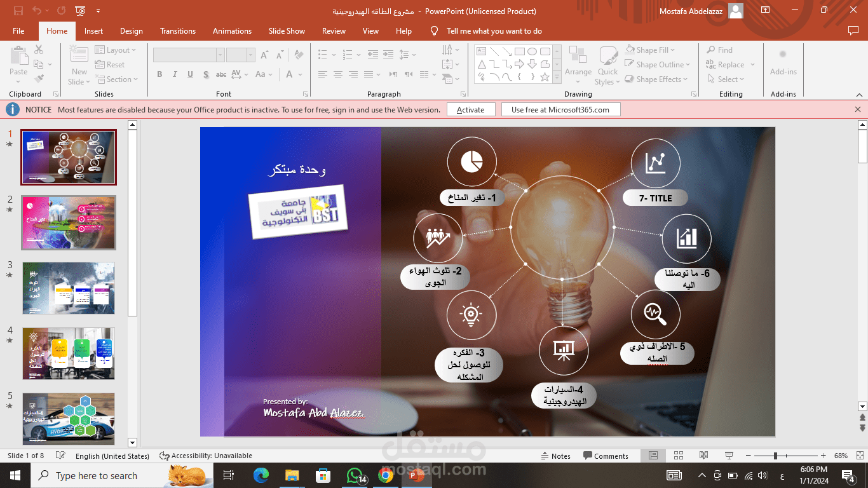Switch to the Animations tab
This screenshot has height=488, width=868.
click(x=232, y=30)
